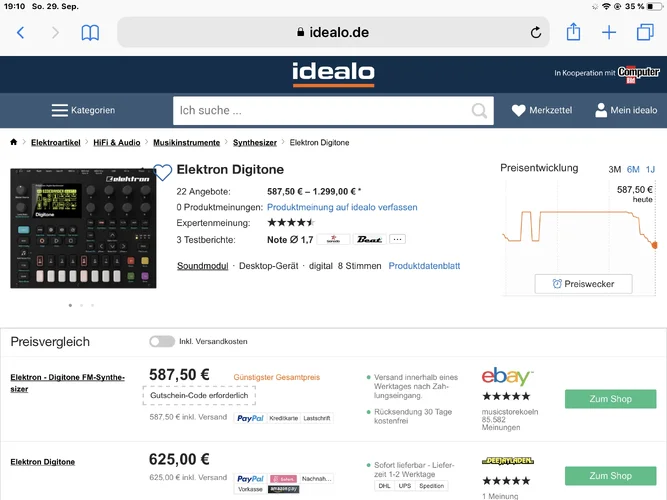Add Digitone to Merkzettel heart icon
Screen dimensions: 667x500
pos(163,172)
